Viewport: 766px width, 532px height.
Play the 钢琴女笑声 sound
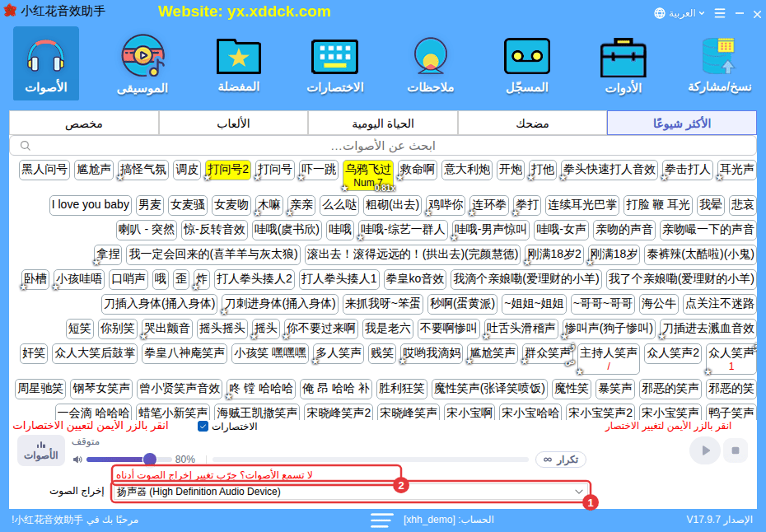[101, 389]
